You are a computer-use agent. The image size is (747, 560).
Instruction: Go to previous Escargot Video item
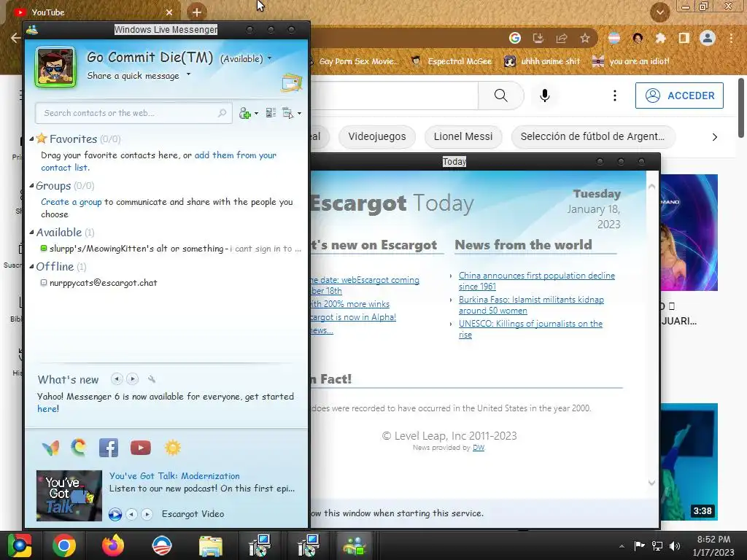point(132,514)
